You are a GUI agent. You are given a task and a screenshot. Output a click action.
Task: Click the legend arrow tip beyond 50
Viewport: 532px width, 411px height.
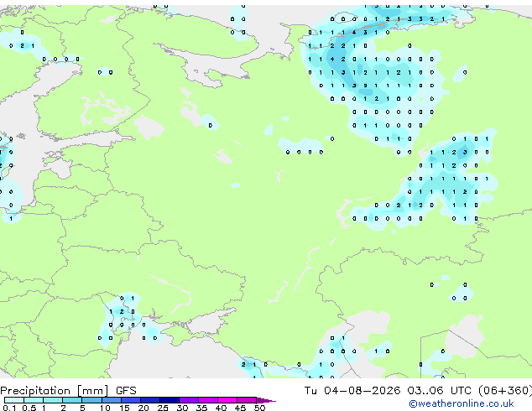[x=266, y=400]
